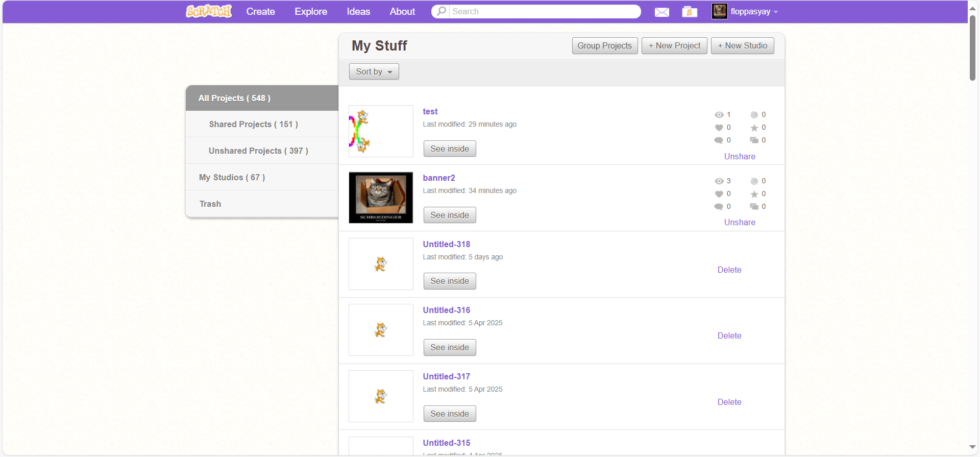Open the Sort by dropdown
This screenshot has height=457, width=980.
coord(374,71)
